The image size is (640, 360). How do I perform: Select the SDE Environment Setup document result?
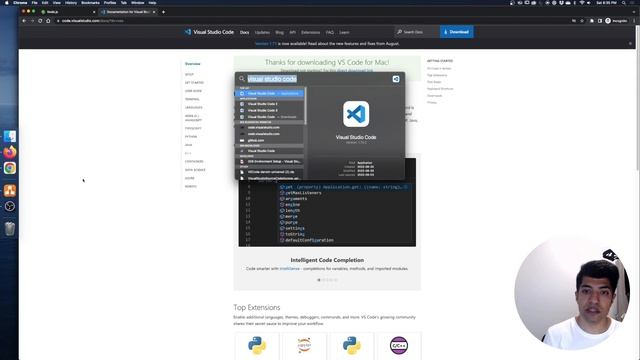coord(270,162)
